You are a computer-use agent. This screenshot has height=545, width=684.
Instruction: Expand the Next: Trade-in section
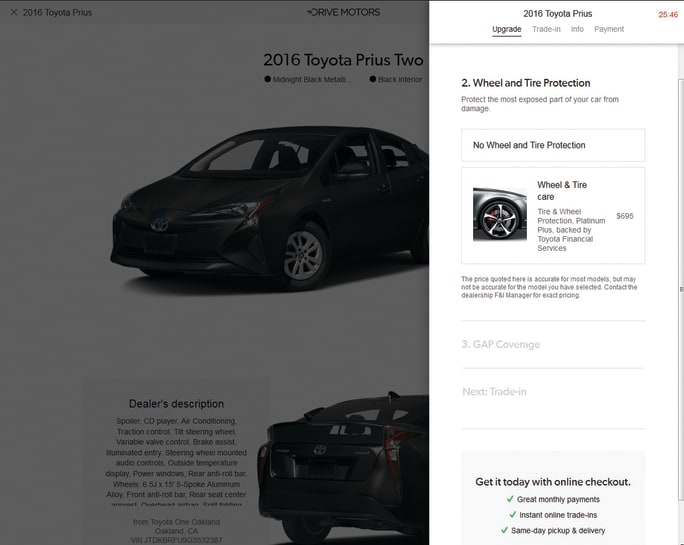click(494, 392)
